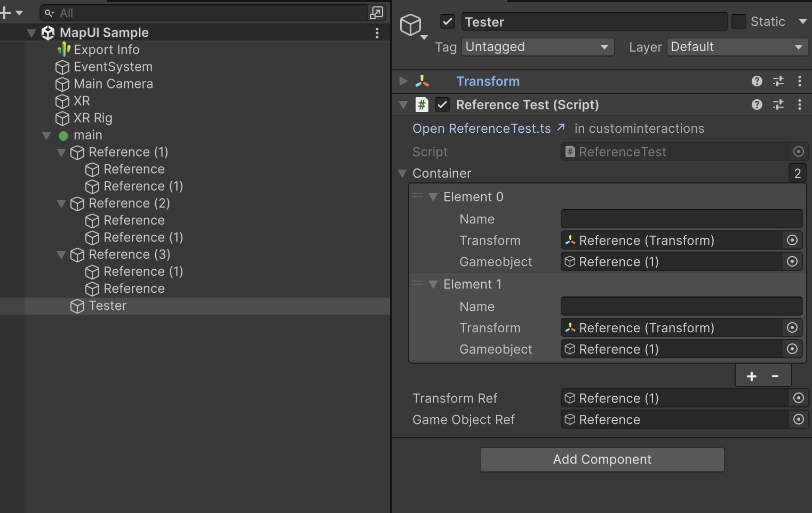Open MapUI Sample scene options menu
This screenshot has width=812, height=513.
tap(377, 33)
